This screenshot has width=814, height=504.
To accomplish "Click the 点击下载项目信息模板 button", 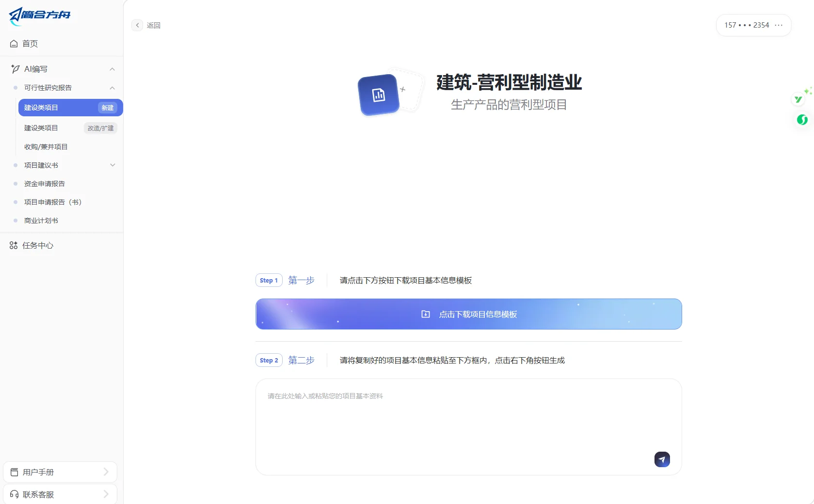I will click(x=468, y=314).
